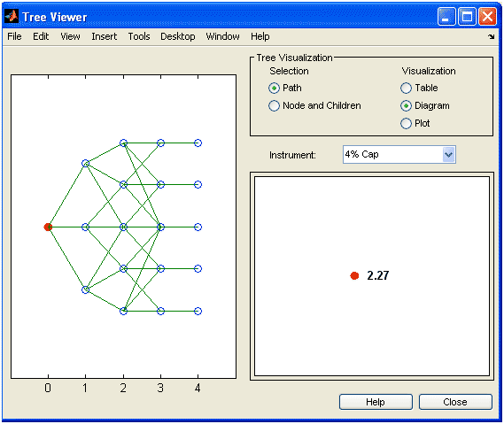
Task: Select the Path radio button
Action: [274, 88]
